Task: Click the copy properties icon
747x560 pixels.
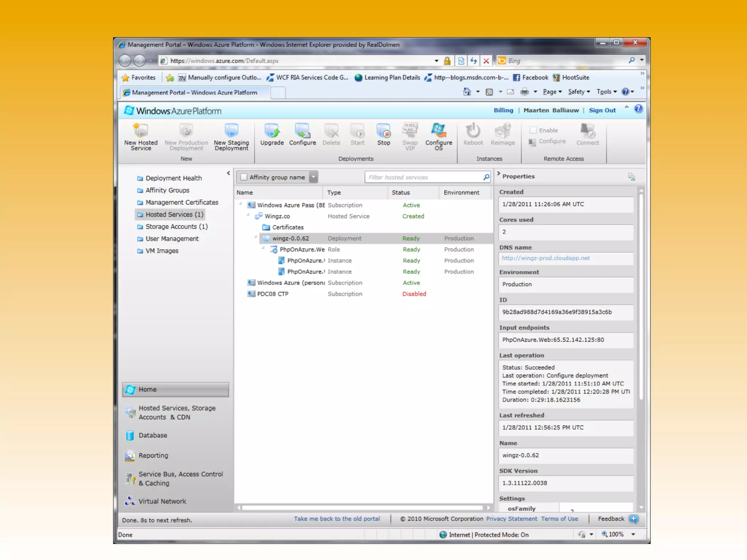Action: pyautogui.click(x=632, y=176)
